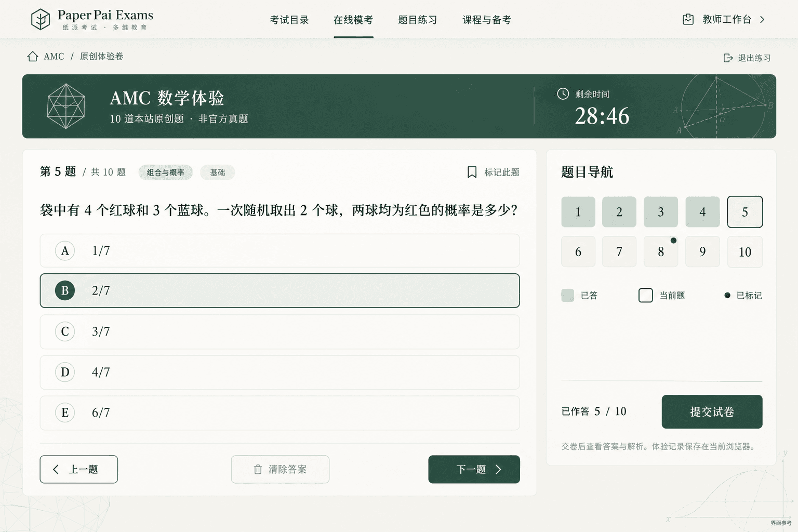The width and height of the screenshot is (798, 532).
Task: Go to question 3 in navigator
Action: pos(661,212)
